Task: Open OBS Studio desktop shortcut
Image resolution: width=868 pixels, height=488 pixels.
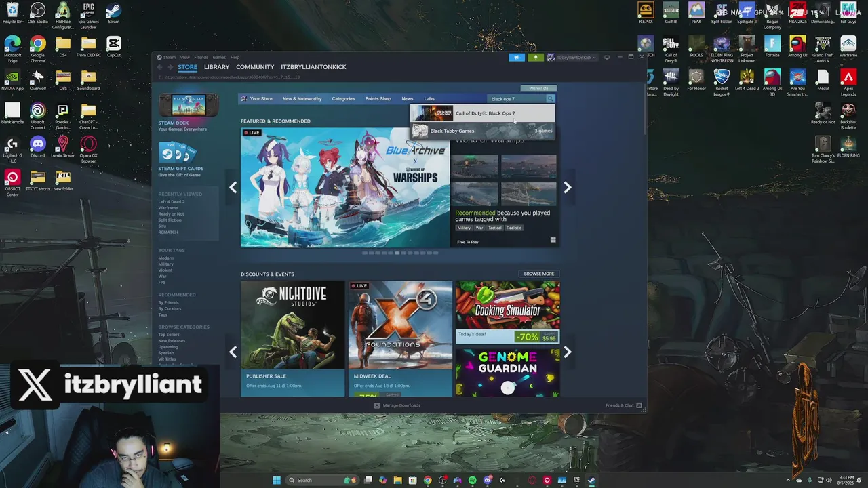Action: click(x=37, y=13)
